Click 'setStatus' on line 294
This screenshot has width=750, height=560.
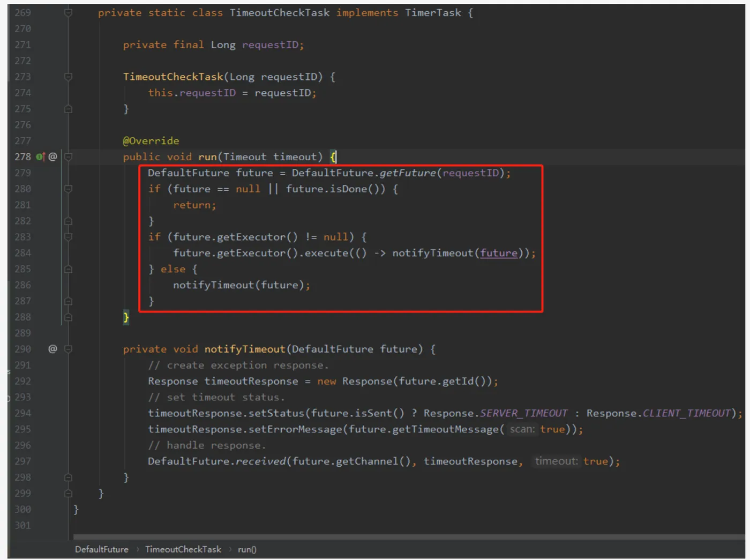click(x=276, y=413)
